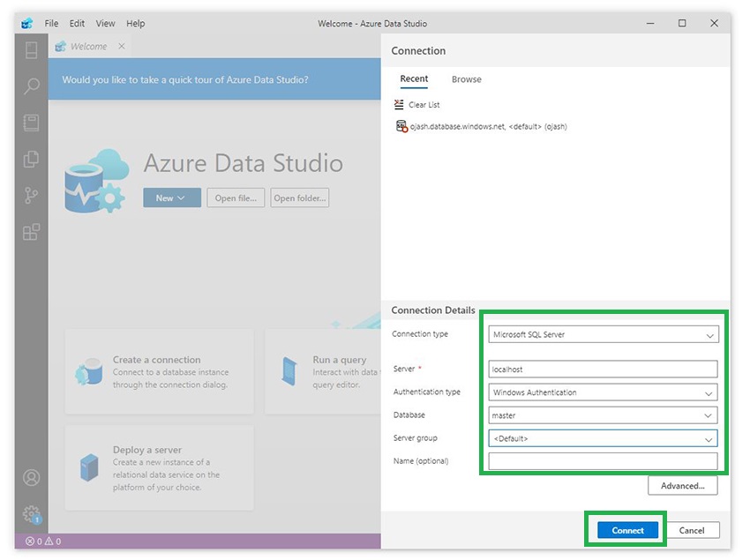The image size is (750, 560).
Task: Open Advanced connection settings
Action: (683, 485)
